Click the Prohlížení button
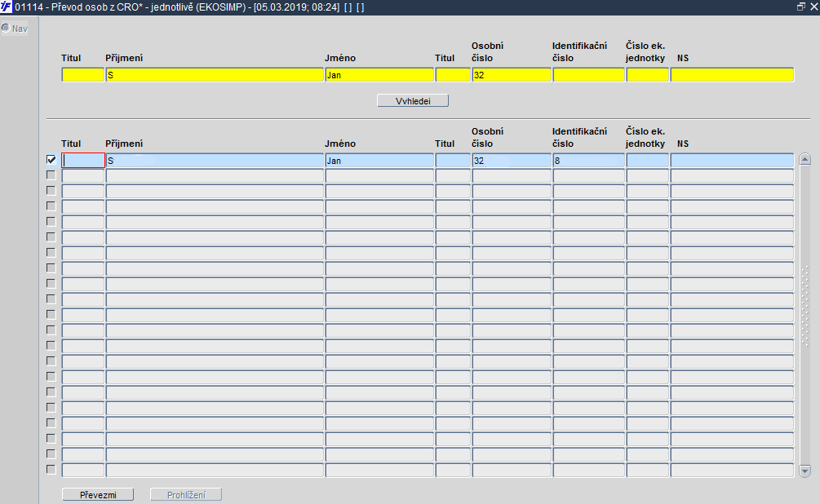 186,494
